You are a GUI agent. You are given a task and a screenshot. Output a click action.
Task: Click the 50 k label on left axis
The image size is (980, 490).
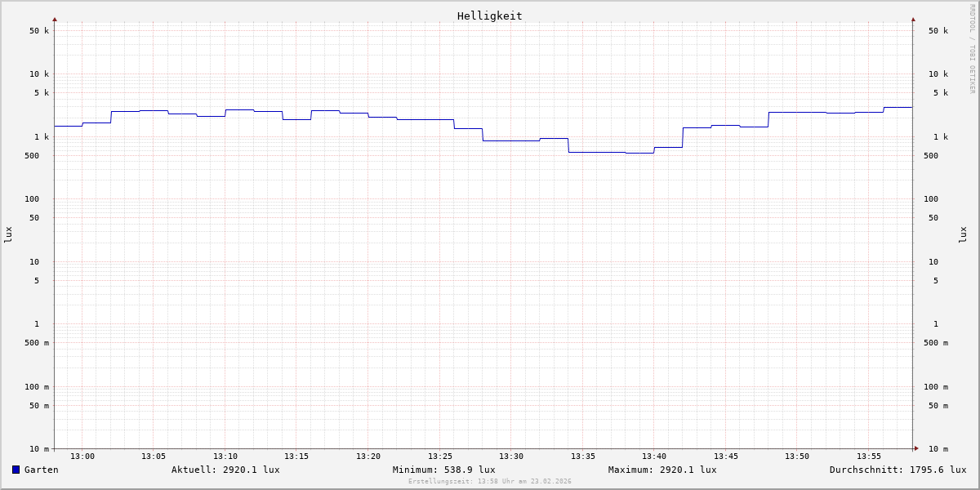click(39, 31)
